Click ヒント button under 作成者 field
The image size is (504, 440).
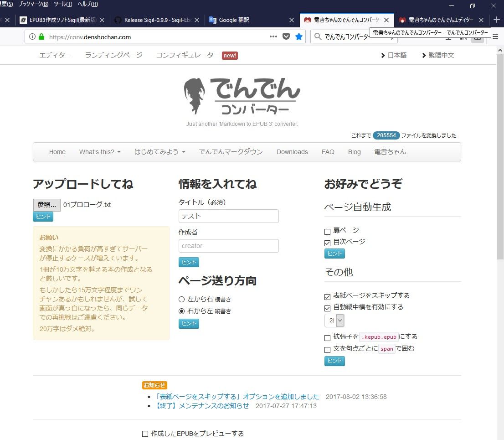[189, 262]
